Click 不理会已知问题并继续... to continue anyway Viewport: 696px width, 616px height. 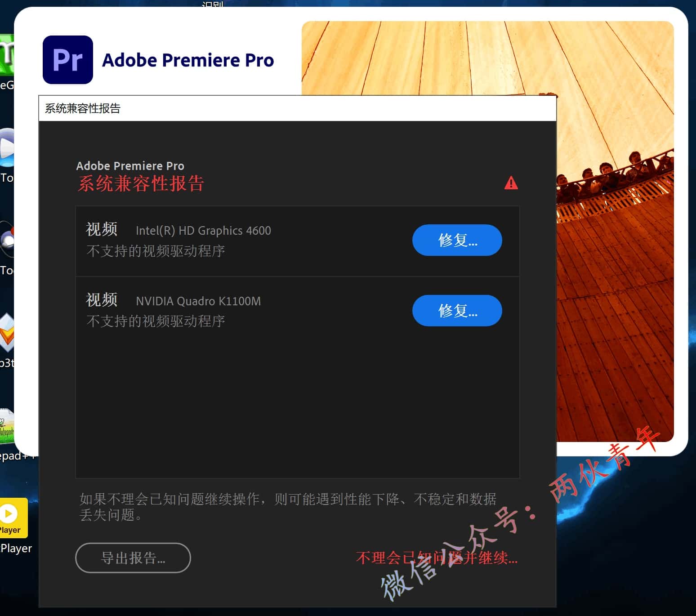[437, 558]
